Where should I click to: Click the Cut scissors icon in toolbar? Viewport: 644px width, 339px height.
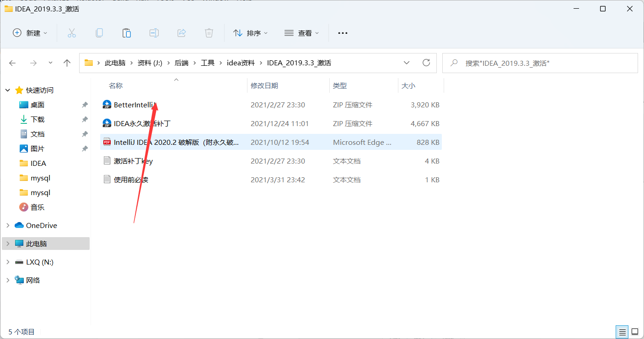pos(72,33)
